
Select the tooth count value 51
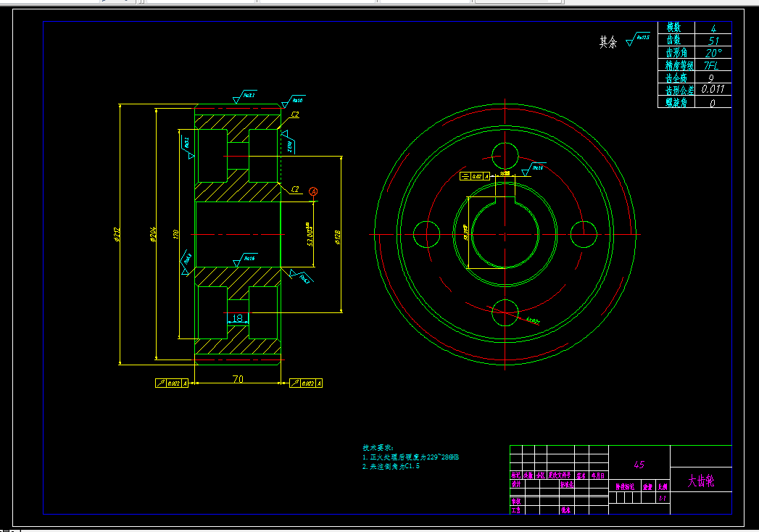tap(713, 41)
